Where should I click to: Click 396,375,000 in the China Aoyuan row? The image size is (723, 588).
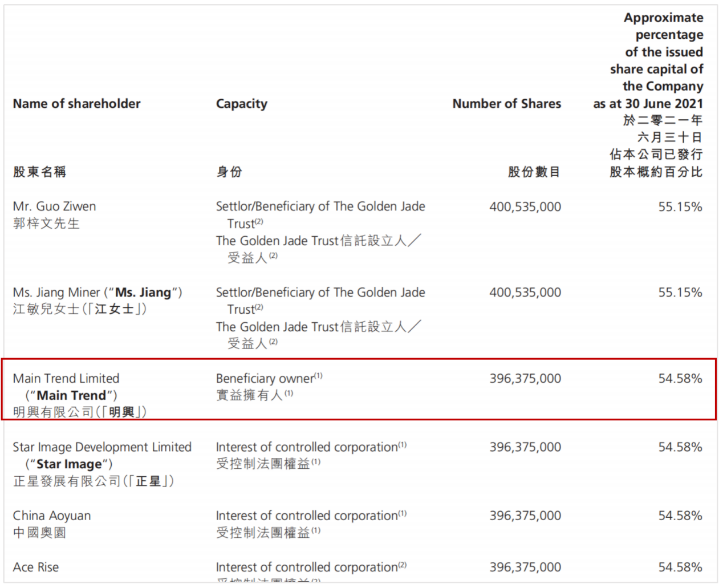point(525,516)
